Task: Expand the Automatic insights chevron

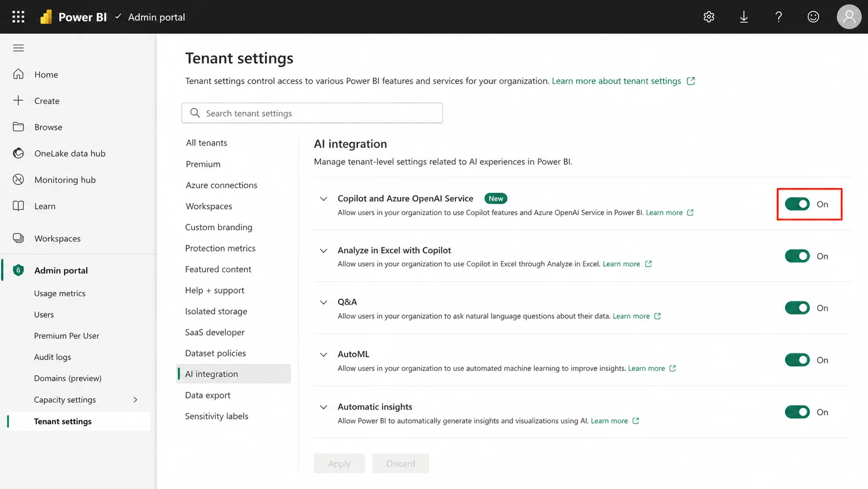Action: 323,407
